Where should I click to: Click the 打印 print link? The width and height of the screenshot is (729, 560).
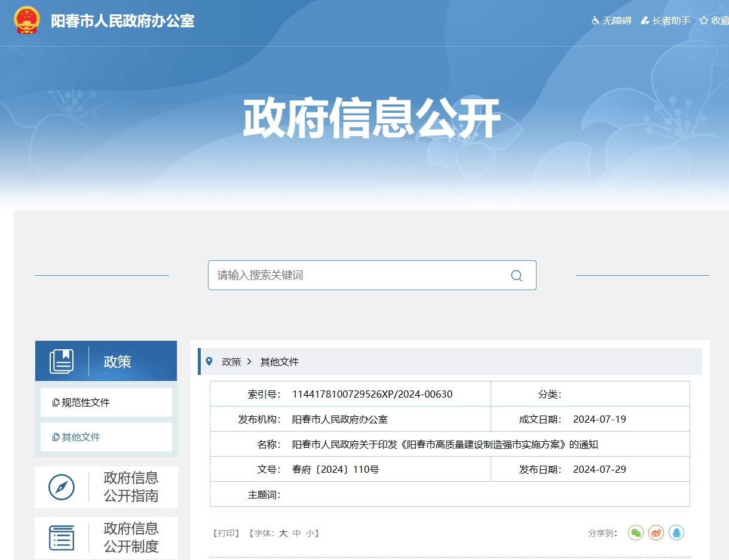point(226,533)
